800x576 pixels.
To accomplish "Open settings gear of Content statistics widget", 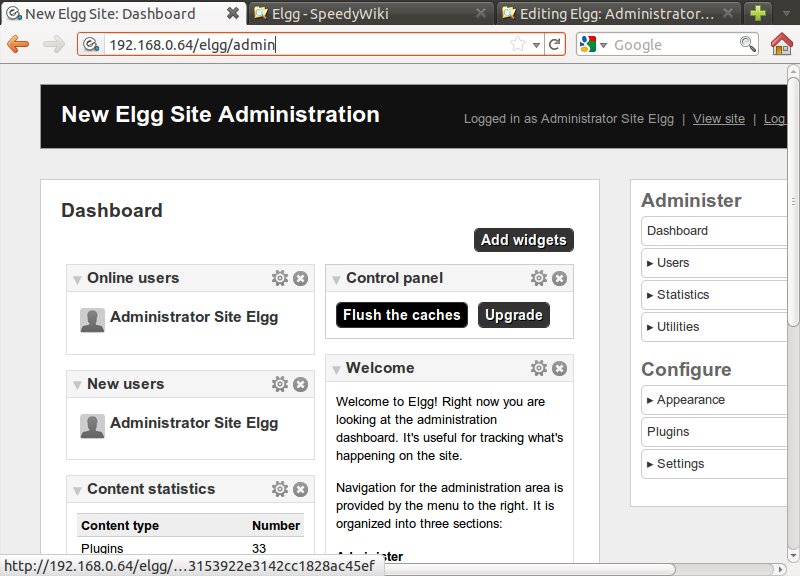I will (280, 489).
